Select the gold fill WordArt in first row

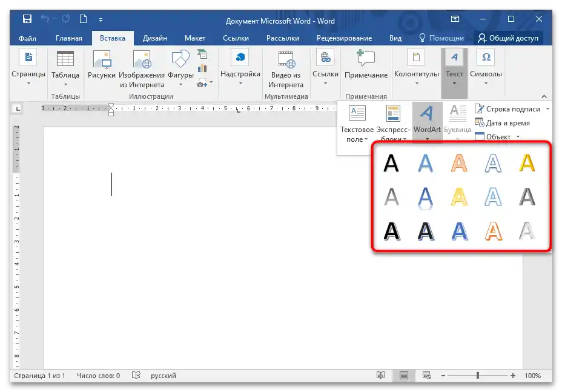click(527, 164)
